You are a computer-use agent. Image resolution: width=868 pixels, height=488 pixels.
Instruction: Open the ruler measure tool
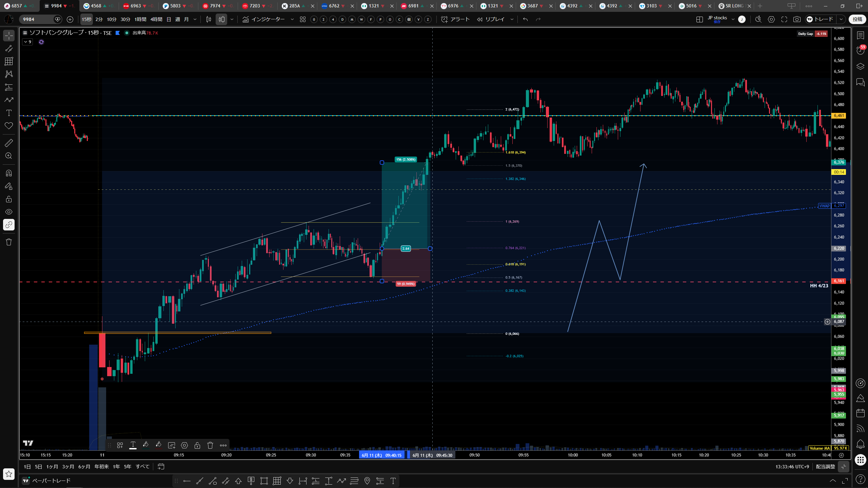pos(9,143)
